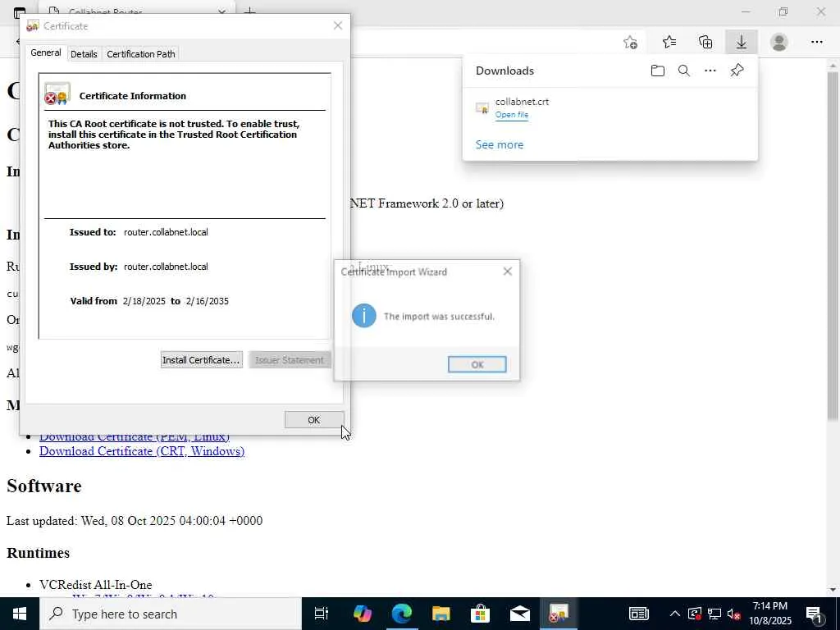Switch to the Details tab
The width and height of the screenshot is (840, 630).
click(x=84, y=54)
